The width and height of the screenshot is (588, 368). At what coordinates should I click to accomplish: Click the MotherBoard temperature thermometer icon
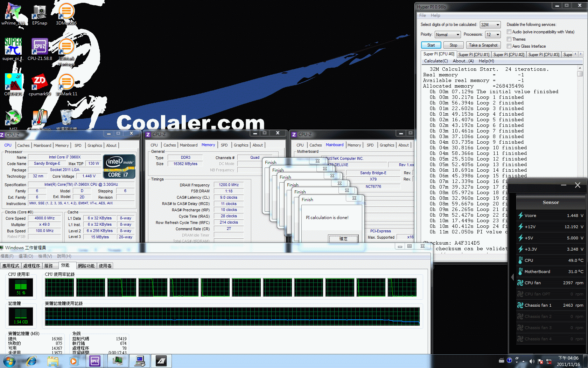[520, 272]
